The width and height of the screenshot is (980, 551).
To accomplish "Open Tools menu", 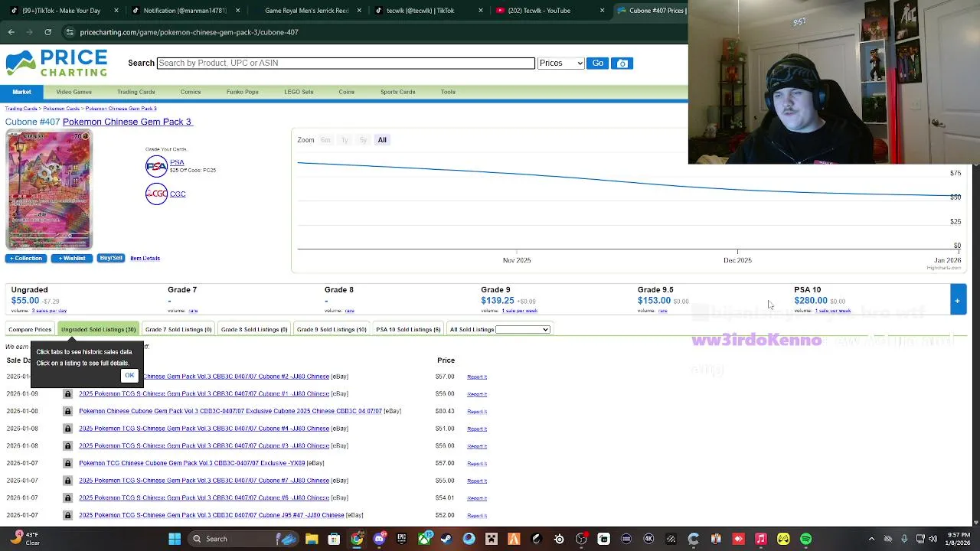I will [448, 92].
